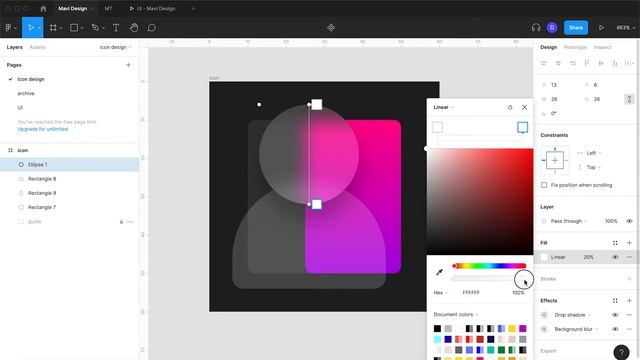Open horizontal constraint Left dropdown
Image resolution: width=640 pixels, height=360 pixels.
pyautogui.click(x=594, y=153)
